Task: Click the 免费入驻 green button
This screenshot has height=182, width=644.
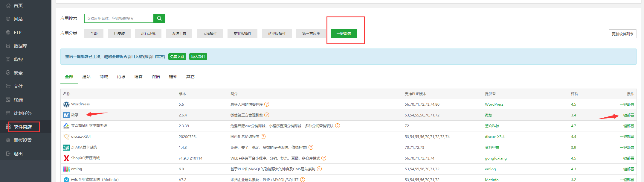Action: click(x=177, y=57)
